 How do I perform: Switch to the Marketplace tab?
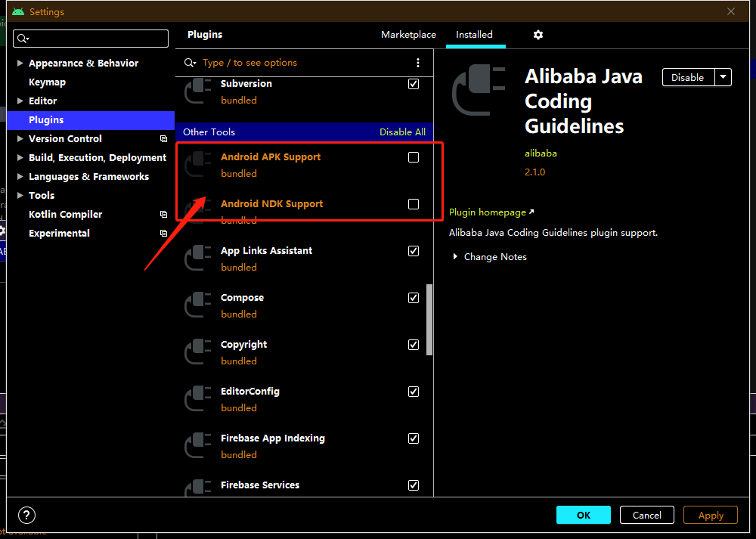point(408,35)
